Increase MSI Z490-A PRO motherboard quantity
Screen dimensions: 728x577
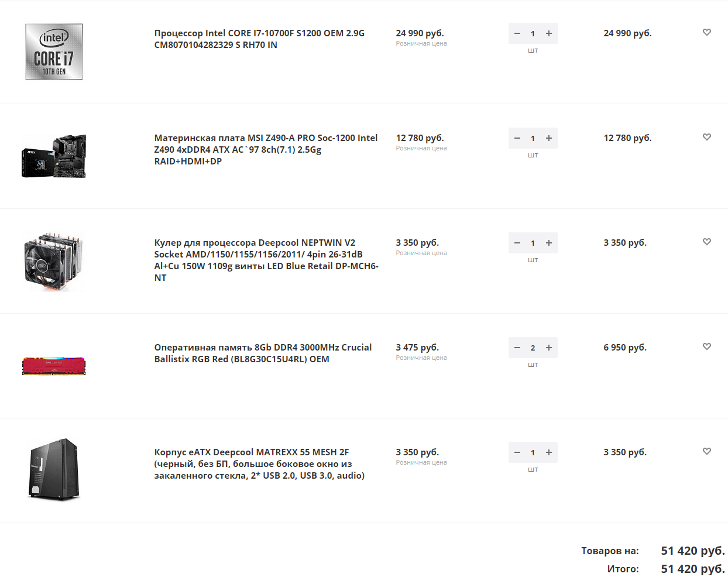pyautogui.click(x=549, y=138)
